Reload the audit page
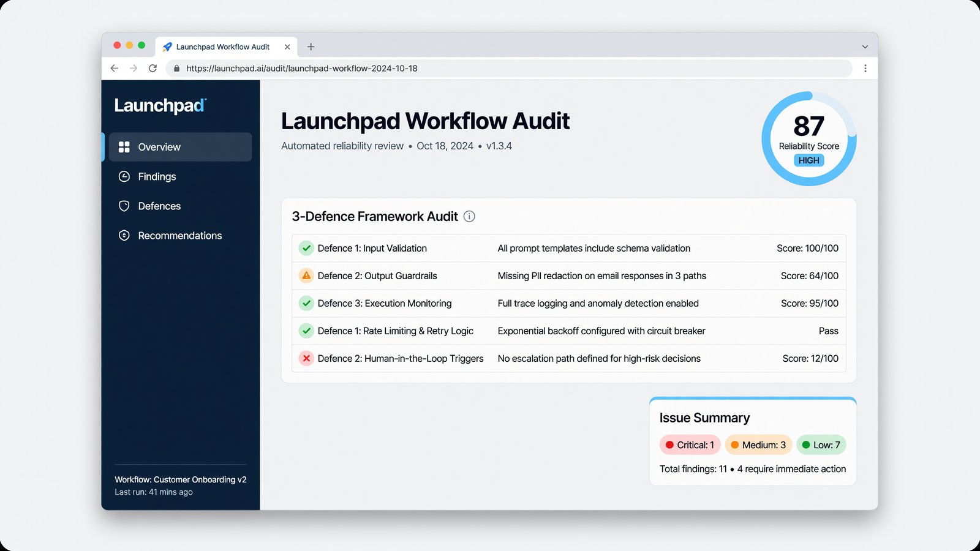Screen dimensions: 980x551 point(153,68)
